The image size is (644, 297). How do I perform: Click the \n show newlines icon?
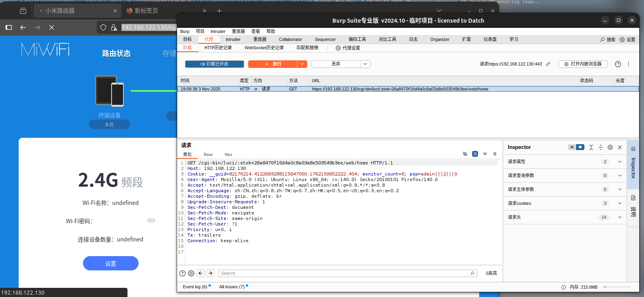(x=485, y=154)
